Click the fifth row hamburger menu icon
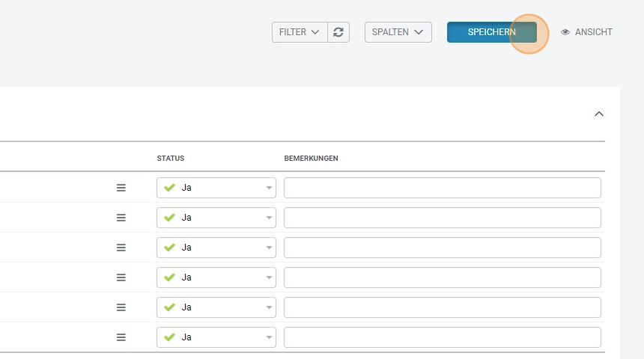 [x=121, y=307]
